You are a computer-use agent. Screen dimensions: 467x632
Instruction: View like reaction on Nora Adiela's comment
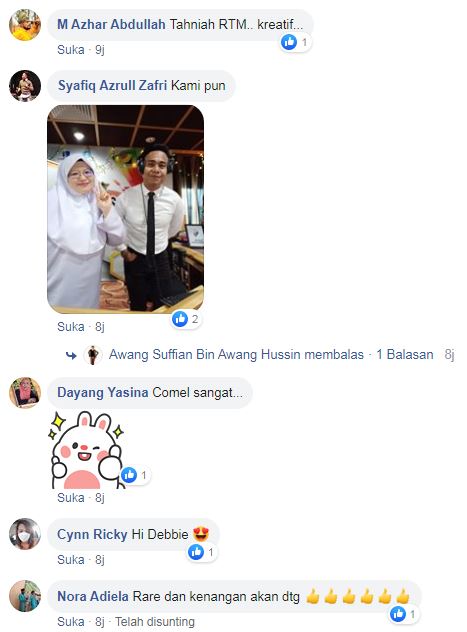(x=404, y=614)
